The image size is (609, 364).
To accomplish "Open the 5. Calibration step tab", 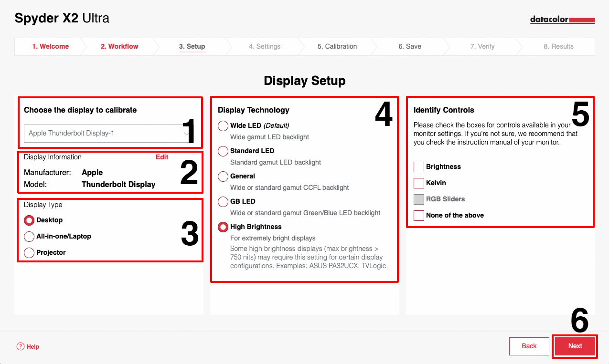I will (x=337, y=46).
